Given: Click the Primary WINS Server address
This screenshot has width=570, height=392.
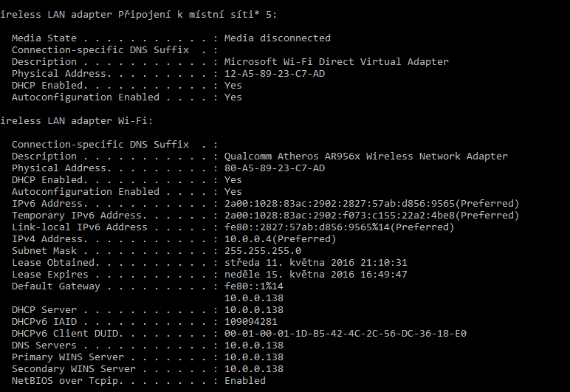Looking at the screenshot, I should [x=253, y=357].
